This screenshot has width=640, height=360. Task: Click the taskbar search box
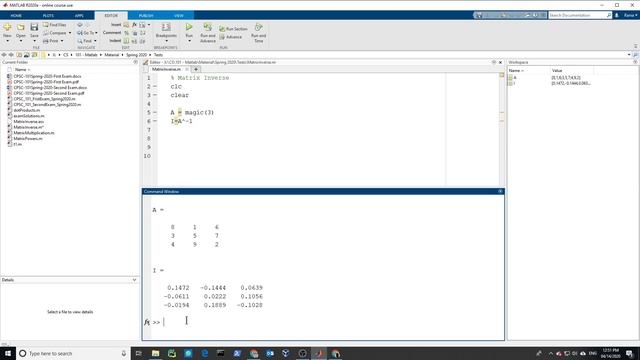click(x=73, y=353)
